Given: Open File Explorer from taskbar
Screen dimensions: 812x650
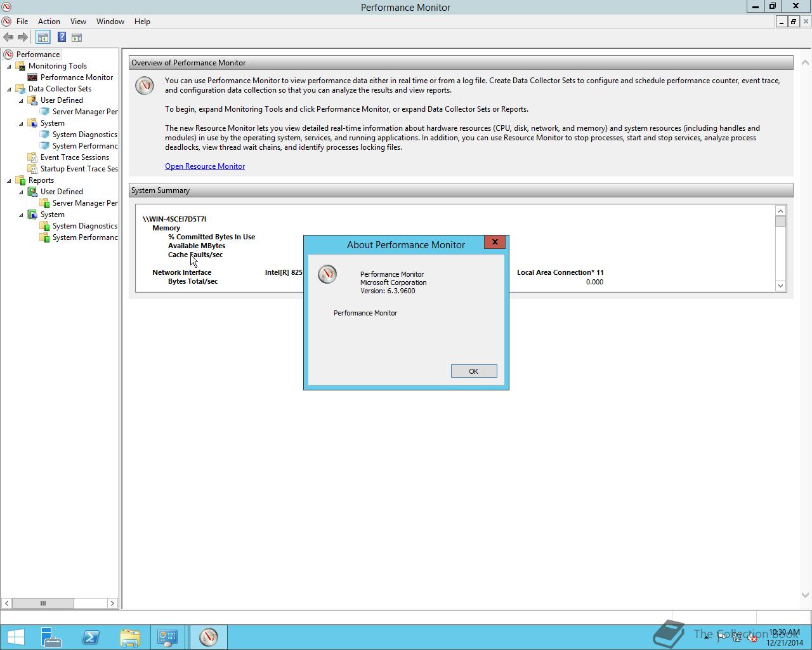Looking at the screenshot, I should (129, 637).
